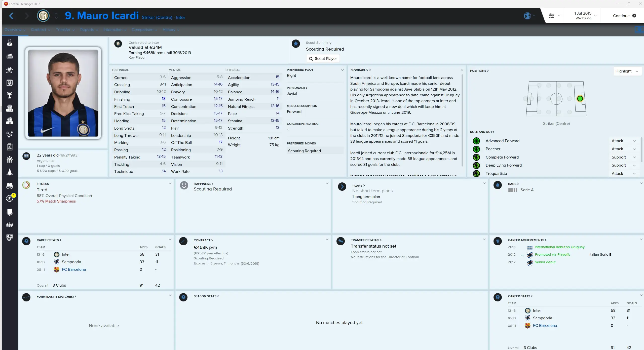Image resolution: width=644 pixels, height=350 pixels.
Task: Open the Interaction tab menu
Action: tap(115, 30)
